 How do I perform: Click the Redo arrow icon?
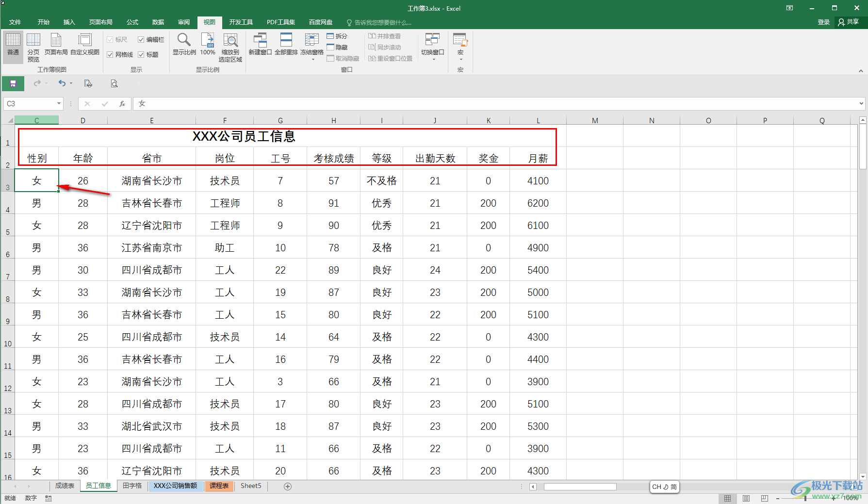(37, 83)
